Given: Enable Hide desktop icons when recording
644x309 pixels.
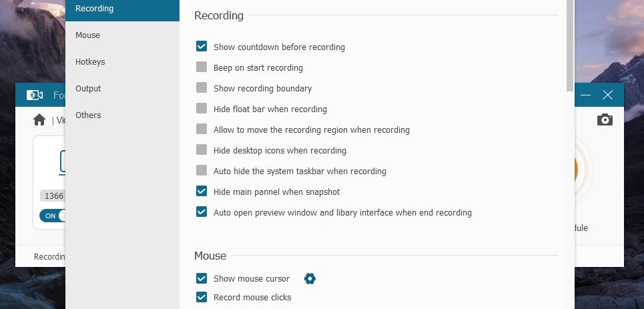Looking at the screenshot, I should click(x=202, y=150).
